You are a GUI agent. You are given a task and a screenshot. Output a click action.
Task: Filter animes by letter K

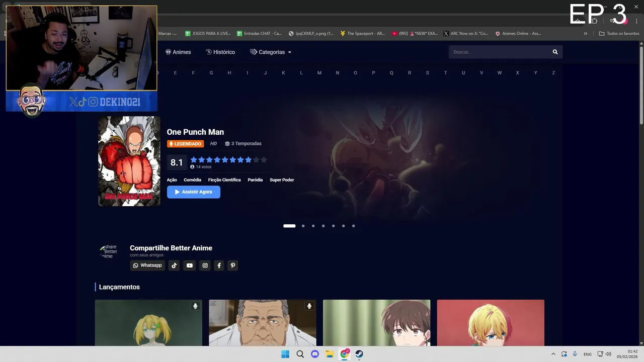(283, 73)
